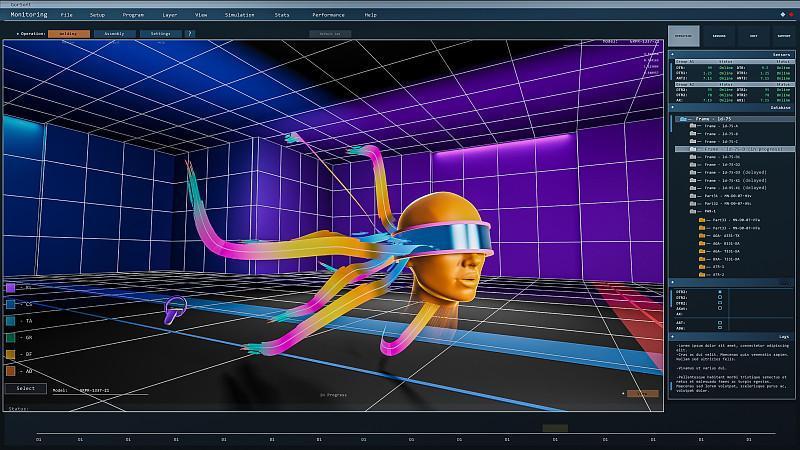Open the Help menu
This screenshot has height=450, width=800.
coord(370,15)
